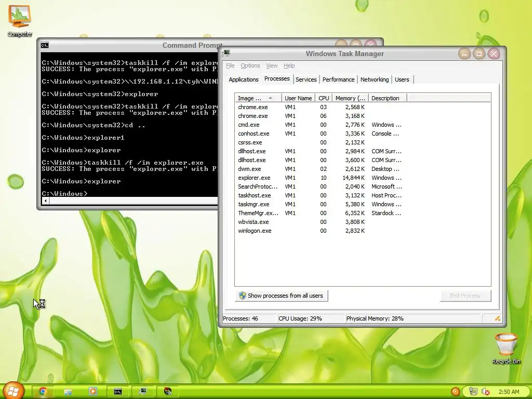
Task: Select the winlogon.exe process row
Action: (362, 231)
